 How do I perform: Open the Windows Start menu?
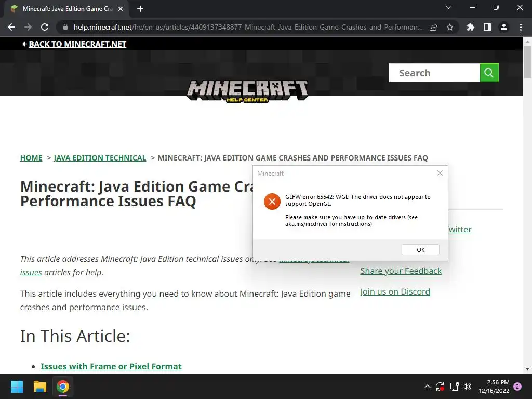[x=17, y=387]
